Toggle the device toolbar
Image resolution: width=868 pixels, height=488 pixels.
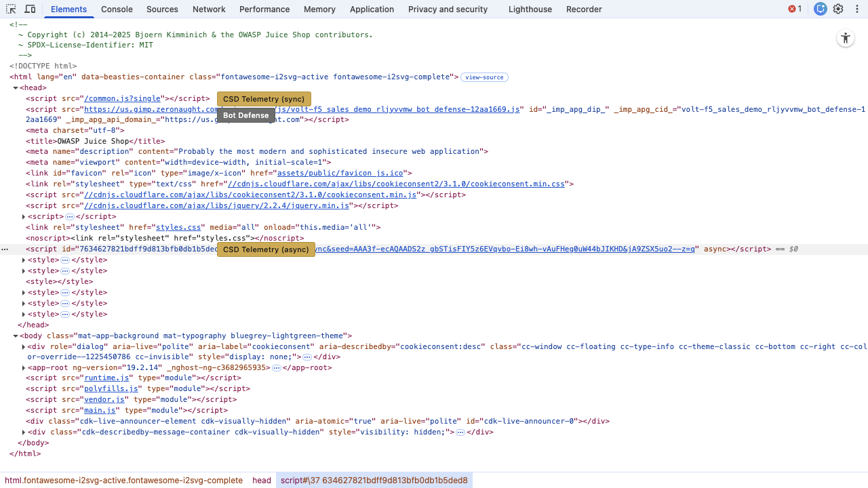click(x=30, y=9)
